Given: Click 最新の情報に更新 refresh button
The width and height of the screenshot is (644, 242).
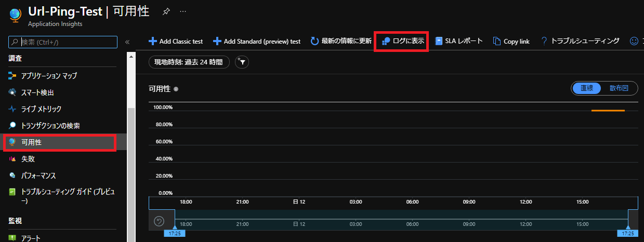Looking at the screenshot, I should coord(341,41).
